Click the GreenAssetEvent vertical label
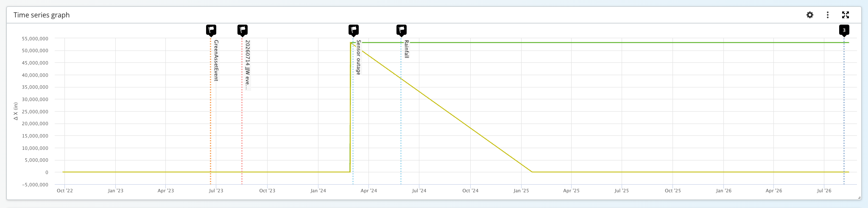The height and width of the screenshot is (208, 868). pyautogui.click(x=216, y=60)
